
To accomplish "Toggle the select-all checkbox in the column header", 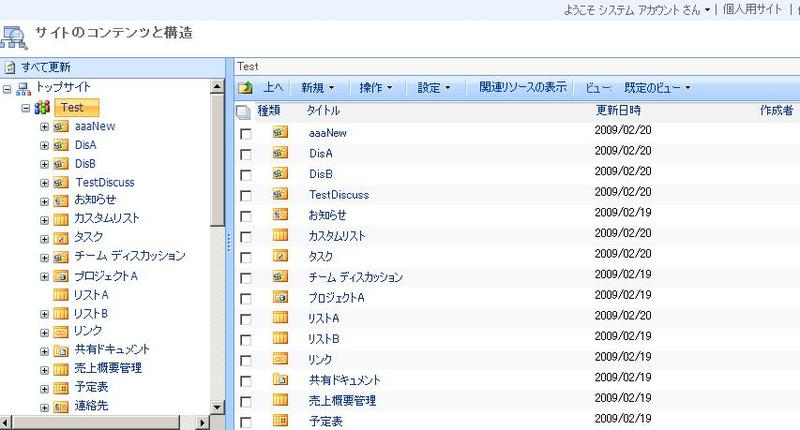I will click(243, 112).
